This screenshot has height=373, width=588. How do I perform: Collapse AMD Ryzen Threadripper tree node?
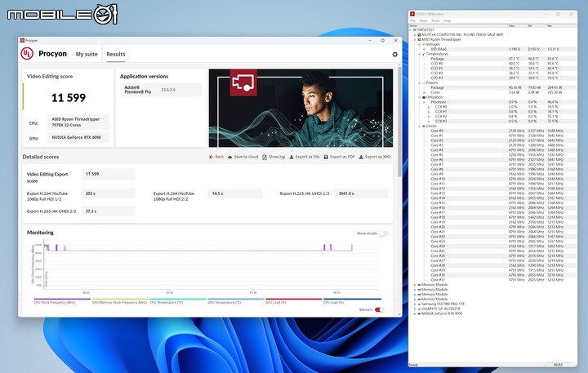tap(415, 39)
